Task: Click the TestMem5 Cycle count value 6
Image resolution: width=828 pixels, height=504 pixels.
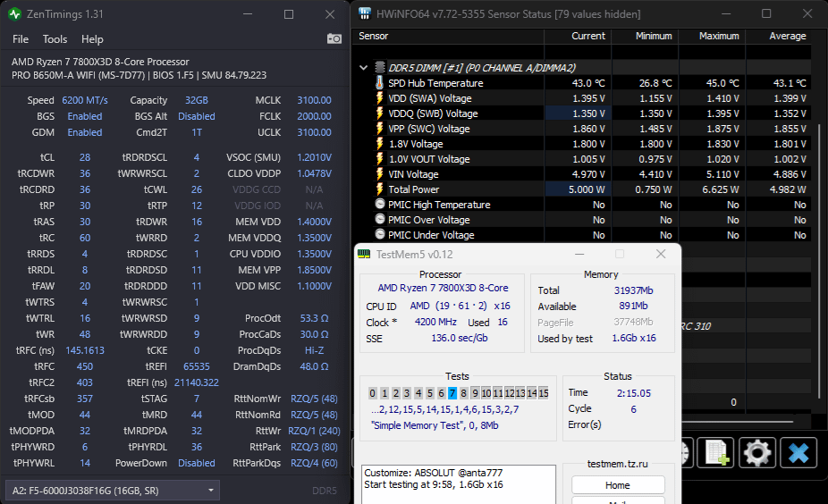Action: 633,409
